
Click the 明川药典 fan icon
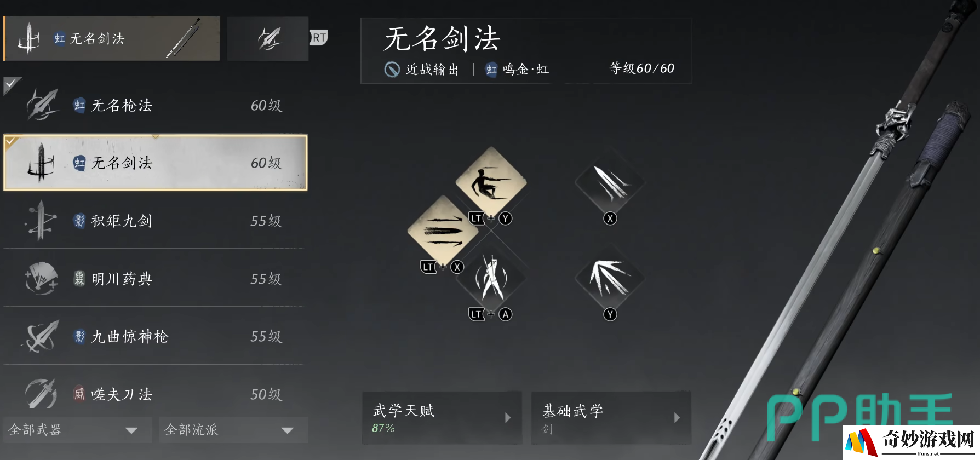[41, 279]
